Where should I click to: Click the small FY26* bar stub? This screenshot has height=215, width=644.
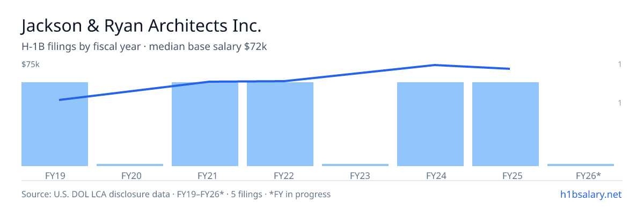coord(581,165)
